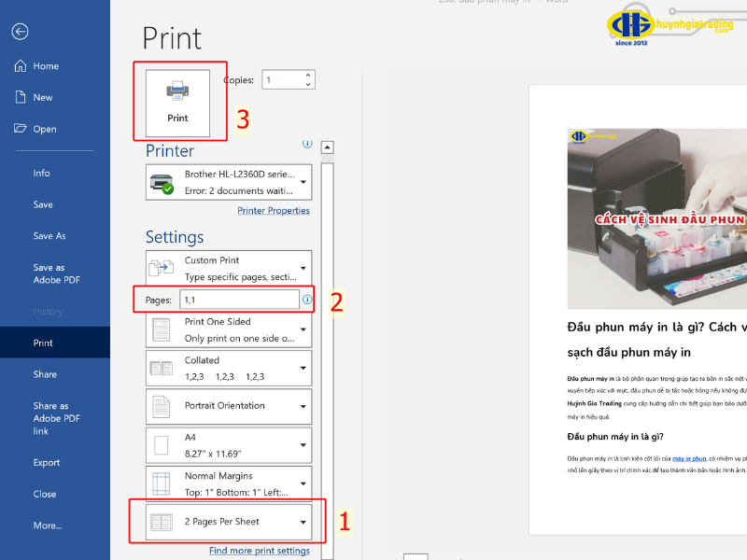This screenshot has width=747, height=560.
Task: Click the Pages field info icon
Action: coord(307,300)
